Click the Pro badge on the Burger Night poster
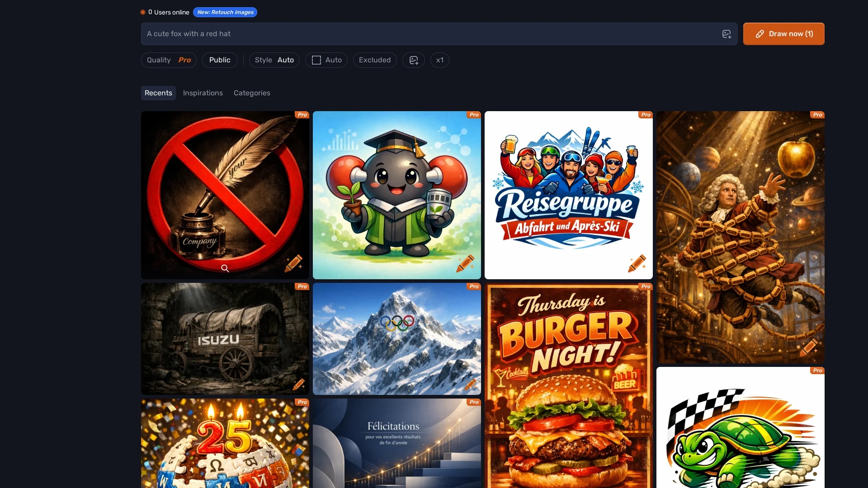868x488 pixels. 646,286
